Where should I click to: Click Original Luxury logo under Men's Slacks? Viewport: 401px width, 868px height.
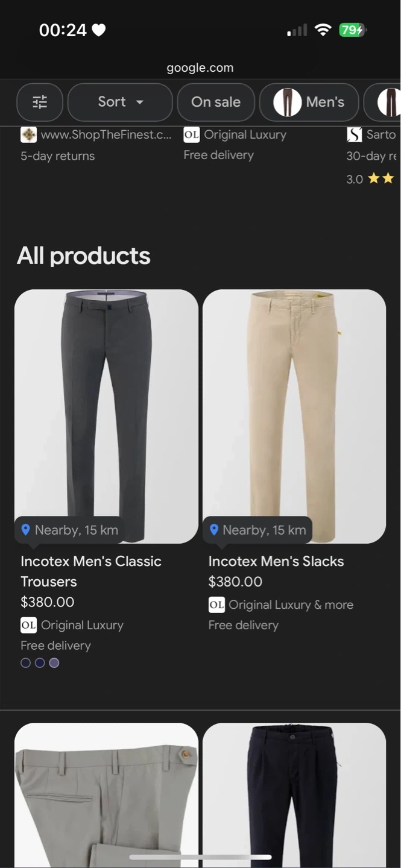[x=216, y=605]
